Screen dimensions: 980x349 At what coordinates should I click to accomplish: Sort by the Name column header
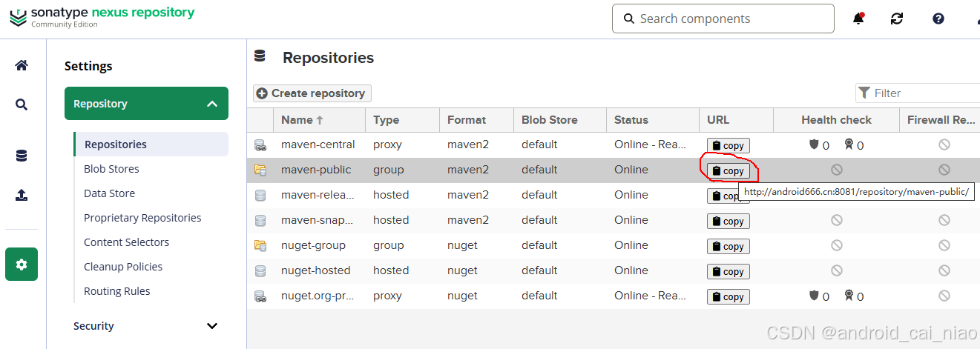click(319, 119)
